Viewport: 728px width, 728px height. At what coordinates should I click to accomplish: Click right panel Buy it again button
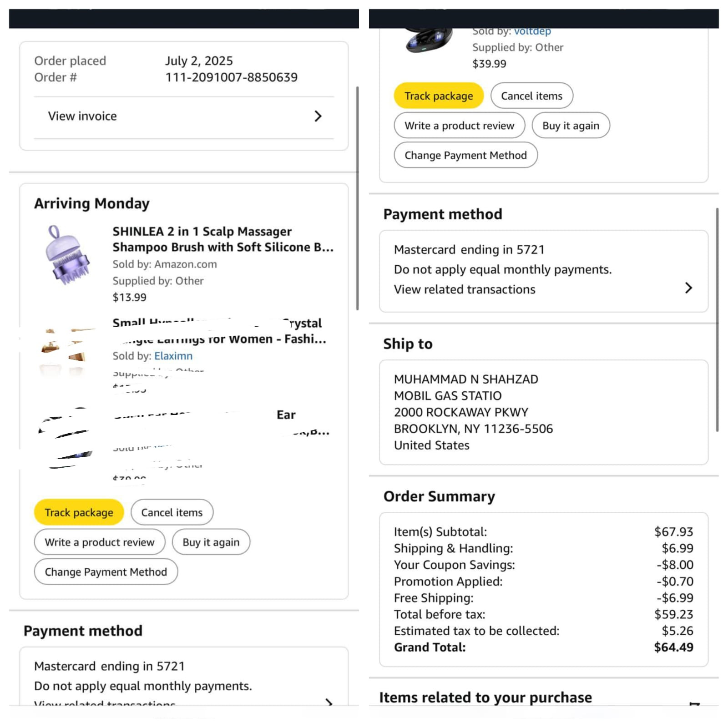pos(571,125)
